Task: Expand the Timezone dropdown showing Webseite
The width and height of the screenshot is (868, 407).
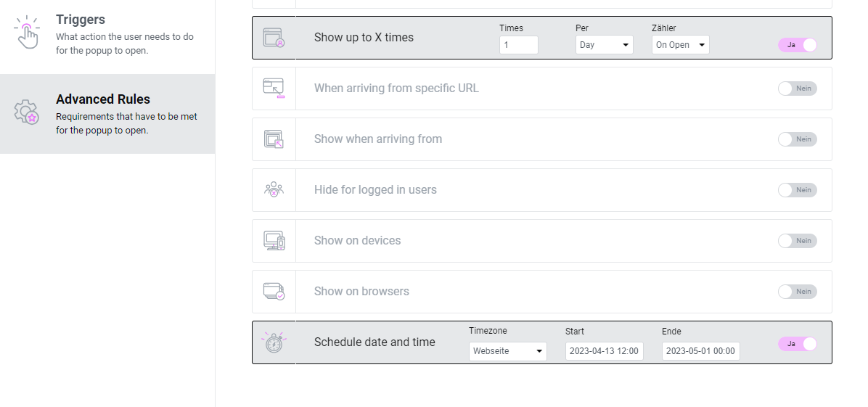Action: point(507,351)
